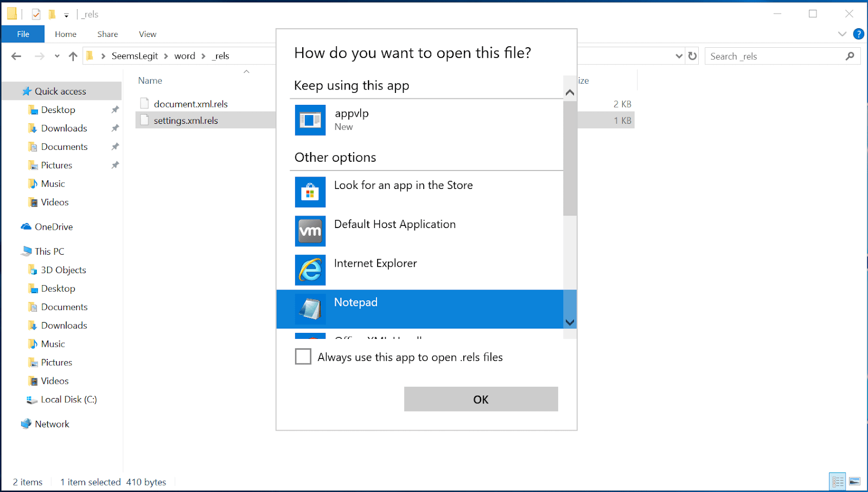
Task: Switch to large icons view toggle
Action: [854, 482]
